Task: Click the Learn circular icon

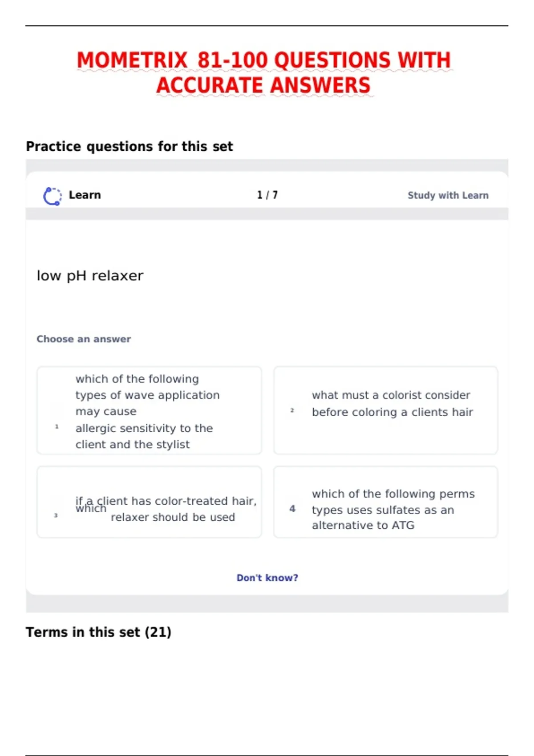Action: coord(52,196)
